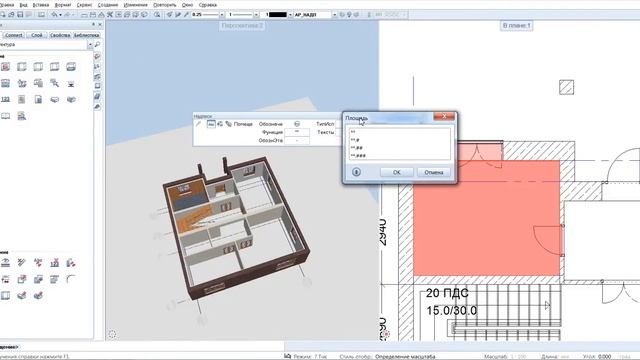Image resolution: width=640 pixels, height=360 pixels.
Task: Click the red highlighted room in the plan
Action: tap(487, 218)
